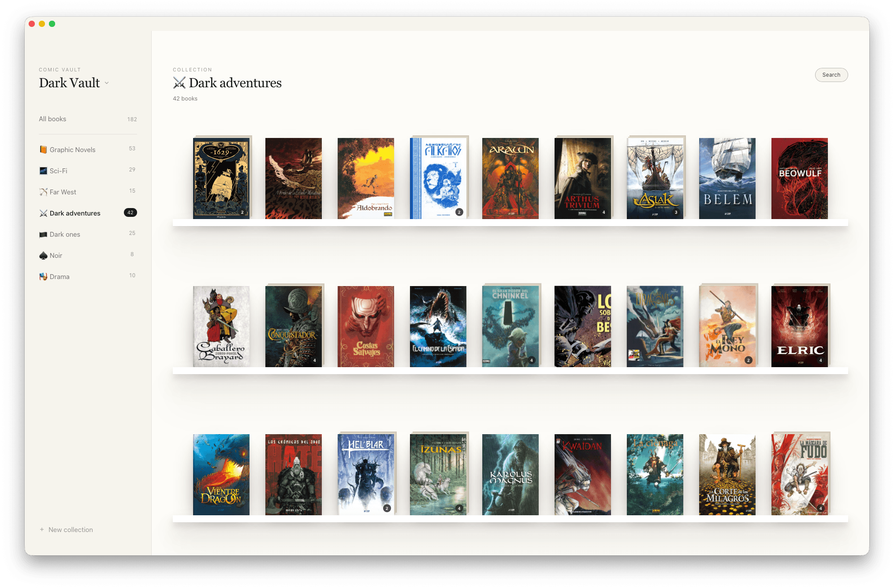The image size is (894, 588).
Task: Open the Aslak book cover
Action: [655, 179]
